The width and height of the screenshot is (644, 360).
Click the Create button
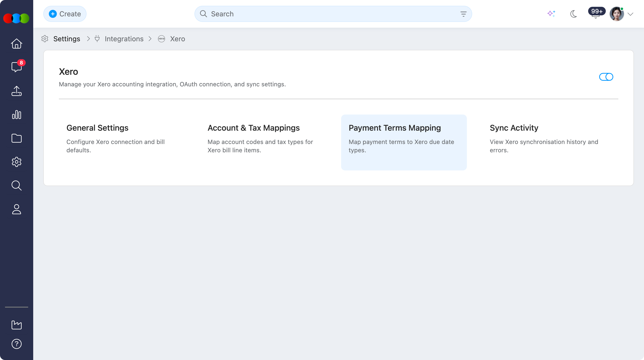point(65,14)
